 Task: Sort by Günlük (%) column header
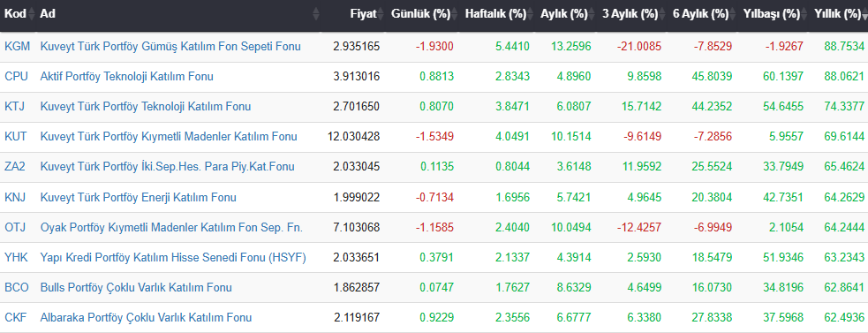pos(420,14)
